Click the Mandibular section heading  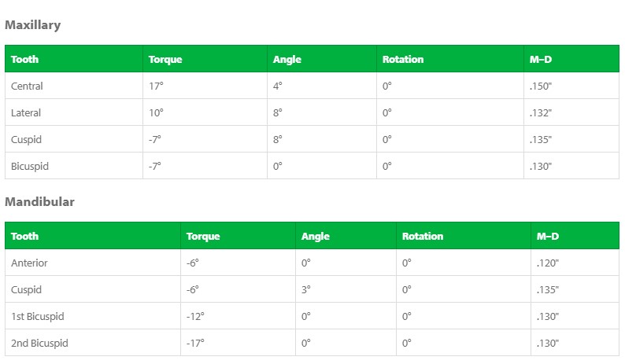pos(39,202)
